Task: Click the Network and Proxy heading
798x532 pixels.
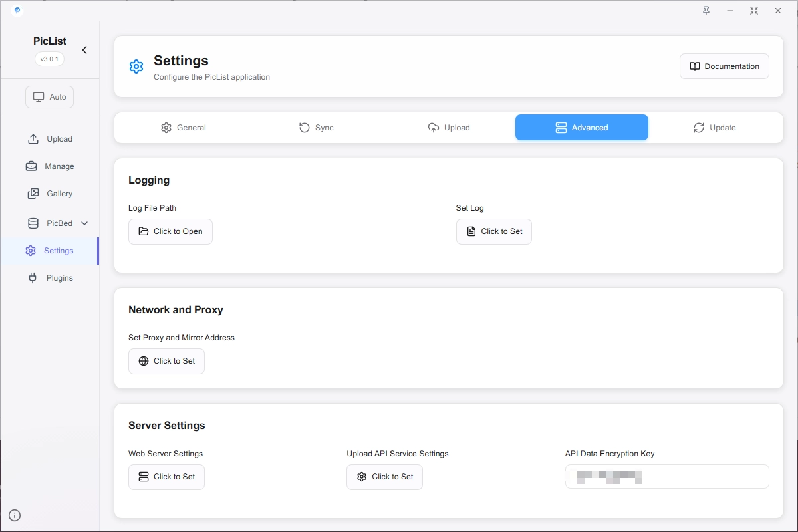Action: (x=176, y=310)
